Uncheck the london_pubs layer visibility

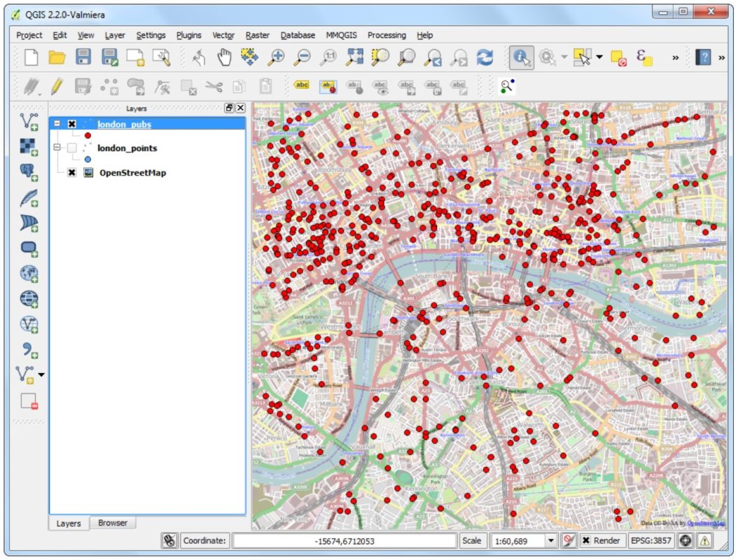tap(71, 124)
